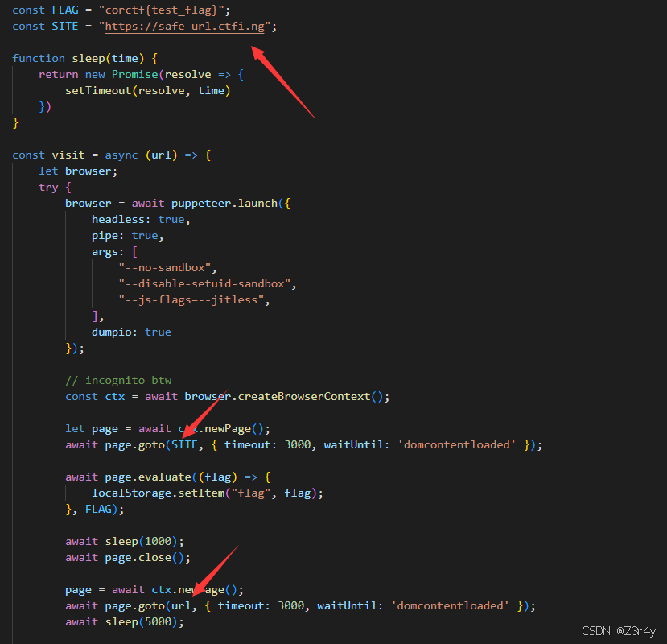The width and height of the screenshot is (667, 644).
Task: Click the "page = await ctx" reassignment
Action: click(x=118, y=590)
